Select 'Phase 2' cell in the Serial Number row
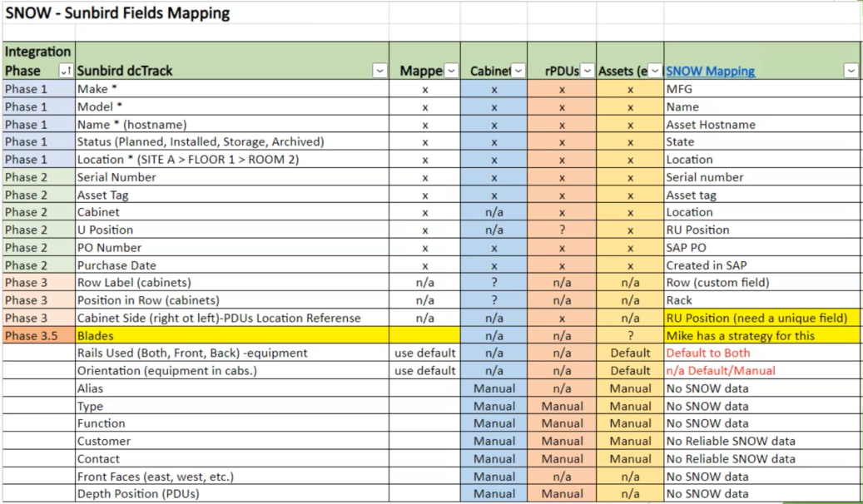This screenshot has width=863, height=504. pos(38,176)
